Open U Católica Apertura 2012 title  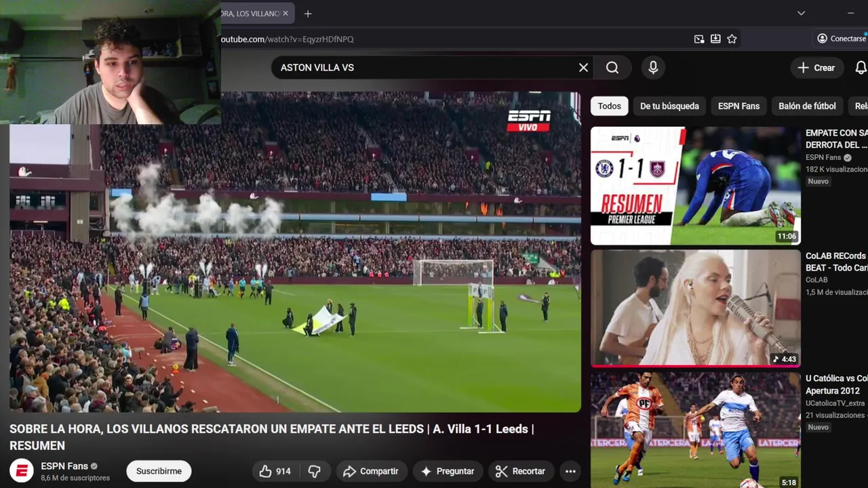[837, 384]
